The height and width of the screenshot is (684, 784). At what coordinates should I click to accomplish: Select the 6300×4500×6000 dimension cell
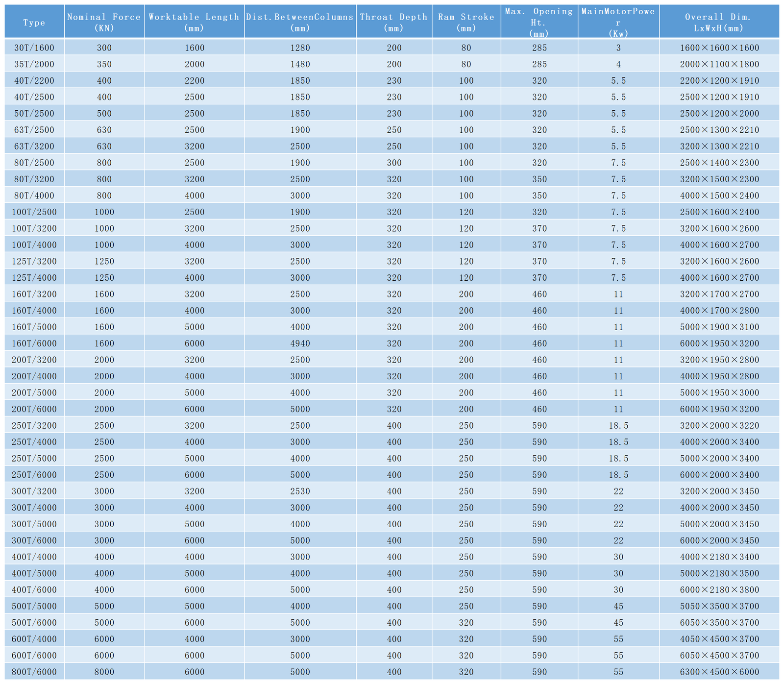coord(719,672)
